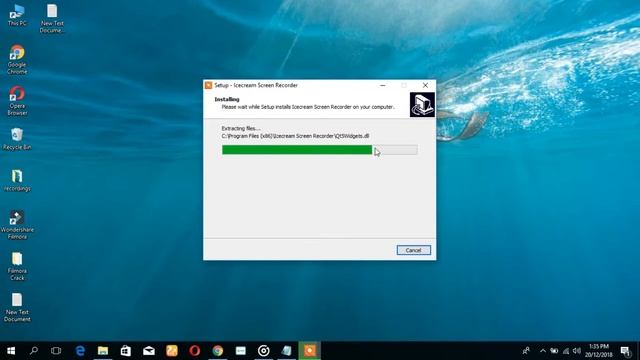This screenshot has width=640, height=360.
Task: Open the Windows Start menu
Action: [x=11, y=351]
